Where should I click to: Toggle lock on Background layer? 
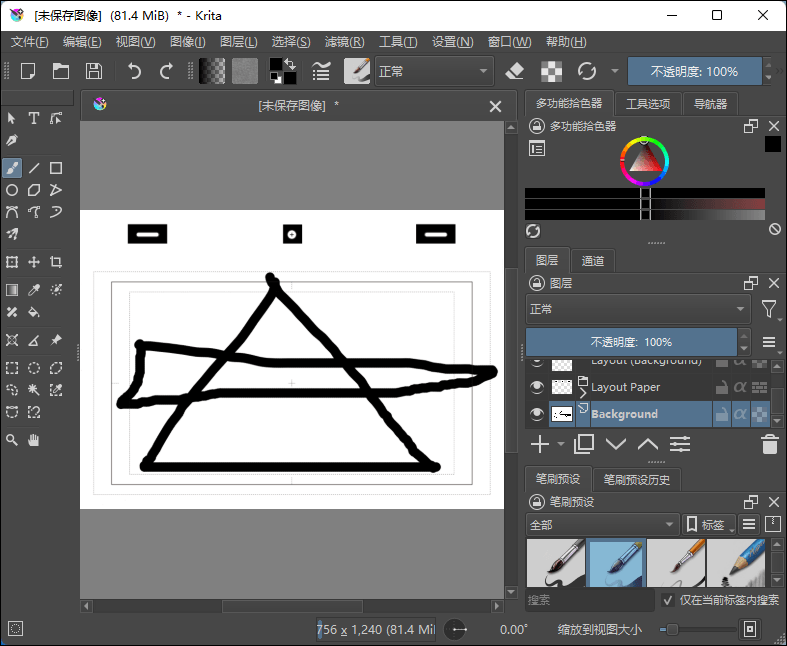(722, 414)
